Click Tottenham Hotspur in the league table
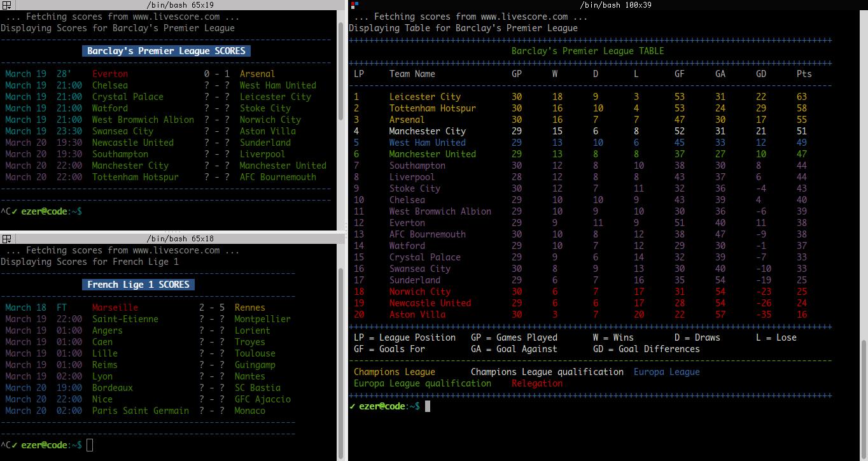Screen dimensions: 868x461 433,108
